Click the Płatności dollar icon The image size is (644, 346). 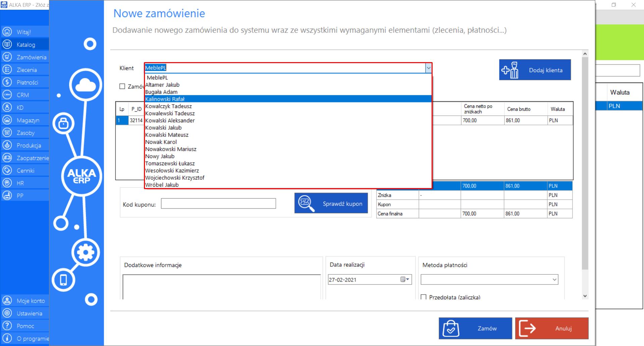pos(7,82)
